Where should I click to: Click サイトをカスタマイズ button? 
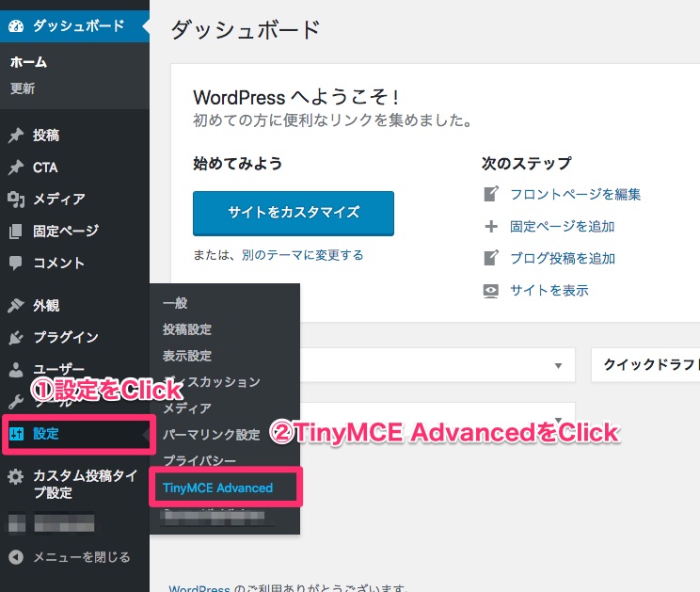[x=294, y=213]
